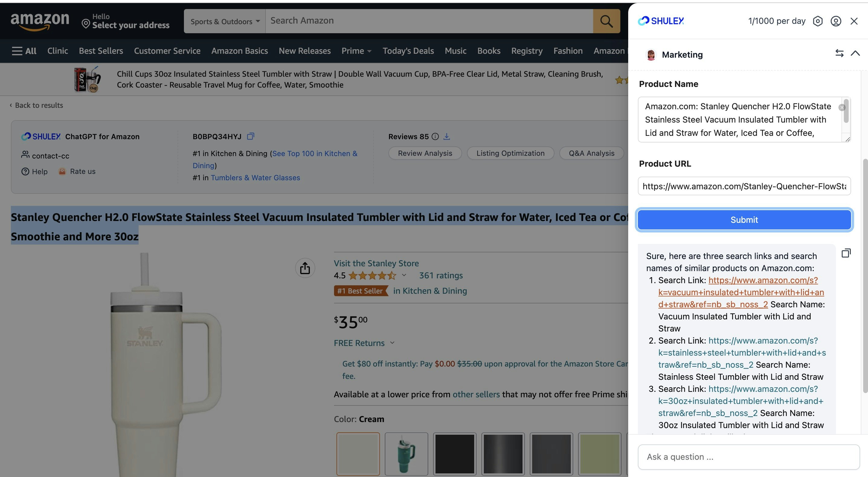Select the olive green color swatch
Image resolution: width=868 pixels, height=477 pixels.
tap(600, 454)
